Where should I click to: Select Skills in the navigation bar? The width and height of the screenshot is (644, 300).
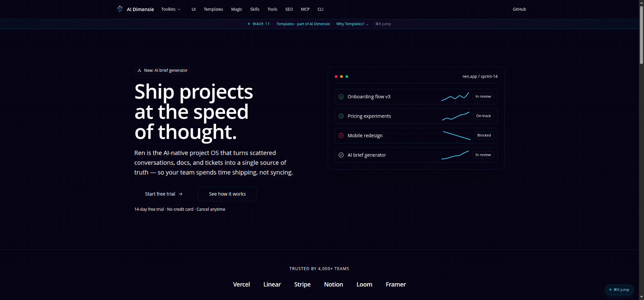tap(255, 9)
